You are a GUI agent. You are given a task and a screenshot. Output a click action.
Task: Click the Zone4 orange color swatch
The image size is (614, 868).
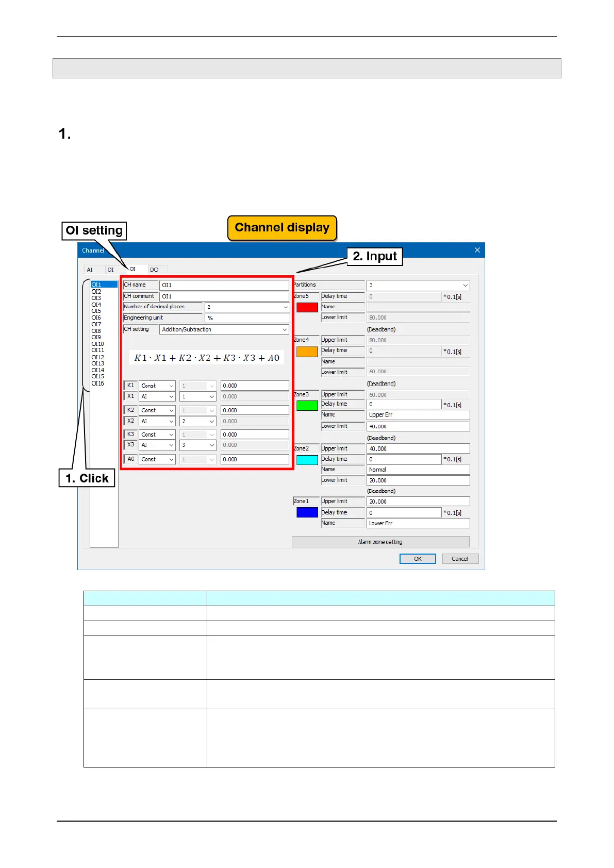point(307,352)
